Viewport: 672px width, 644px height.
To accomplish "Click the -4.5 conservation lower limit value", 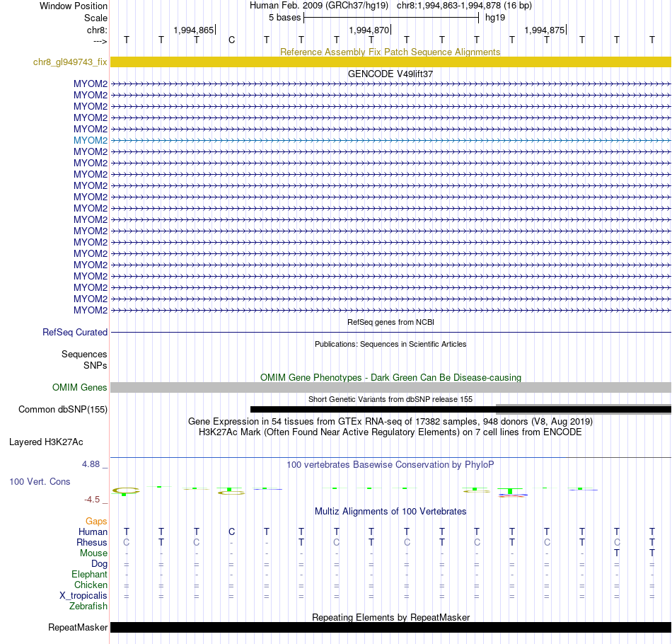I will pyautogui.click(x=92, y=500).
